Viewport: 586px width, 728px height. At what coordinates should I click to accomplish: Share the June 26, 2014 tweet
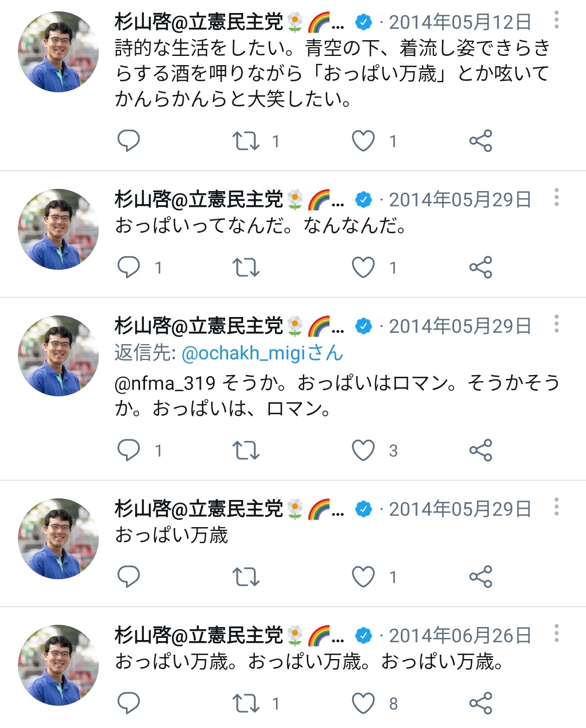point(480,703)
